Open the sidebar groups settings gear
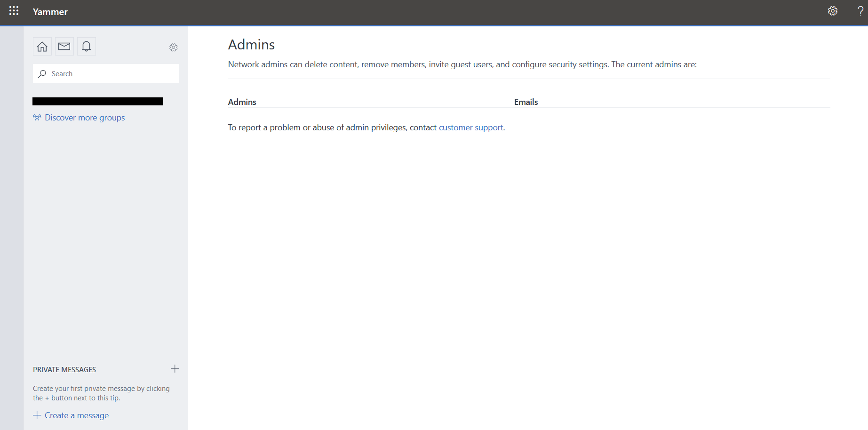Viewport: 868px width, 430px height. click(173, 47)
